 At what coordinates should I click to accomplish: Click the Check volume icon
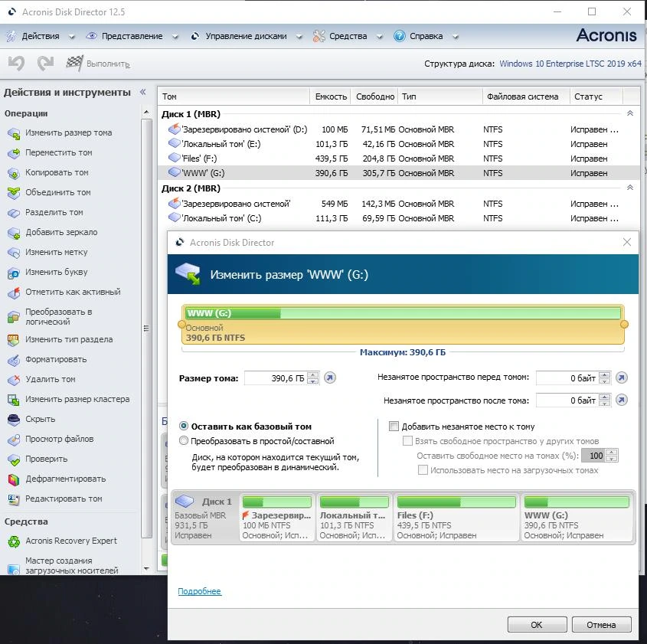14,459
